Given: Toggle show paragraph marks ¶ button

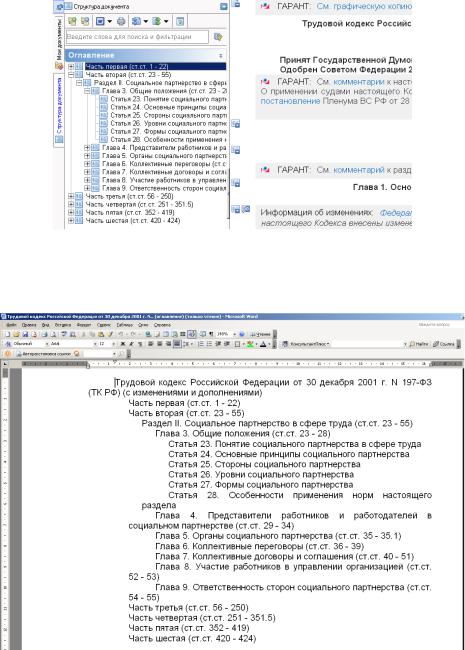Looking at the screenshot, I should coord(211,334).
